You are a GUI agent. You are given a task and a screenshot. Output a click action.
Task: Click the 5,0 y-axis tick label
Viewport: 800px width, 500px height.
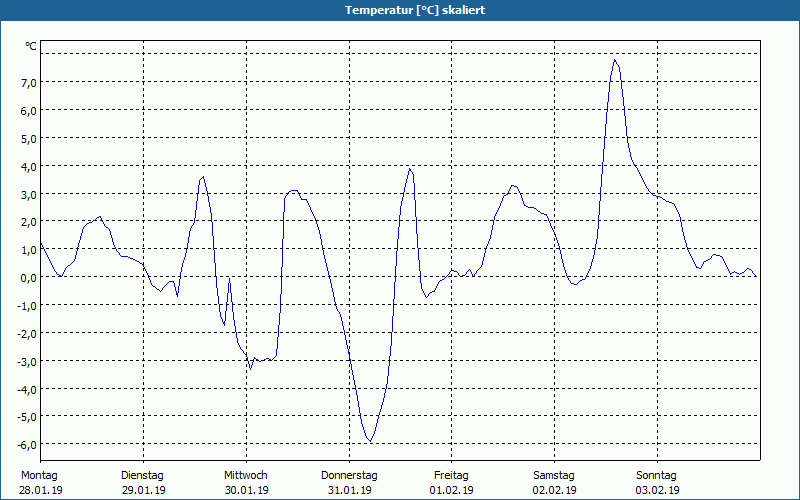(28, 138)
